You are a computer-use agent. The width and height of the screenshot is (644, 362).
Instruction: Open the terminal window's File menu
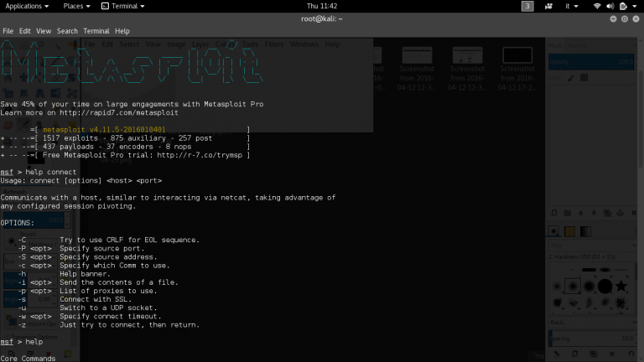click(8, 31)
